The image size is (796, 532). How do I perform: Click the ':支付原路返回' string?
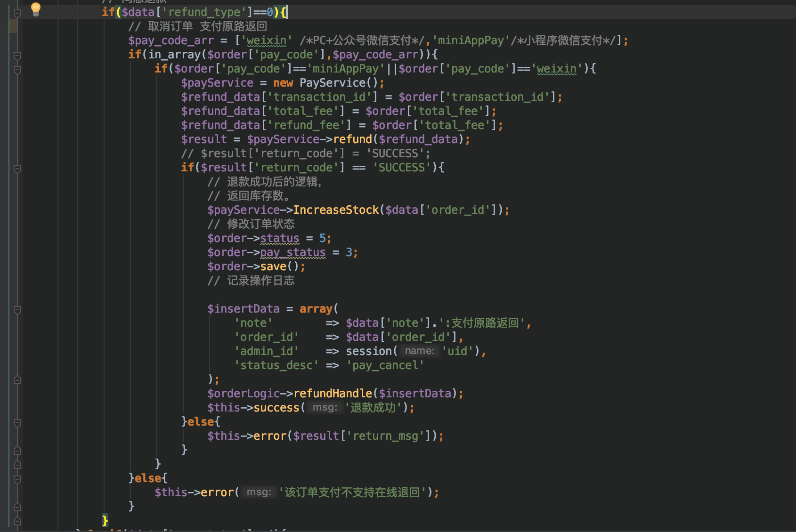(482, 323)
